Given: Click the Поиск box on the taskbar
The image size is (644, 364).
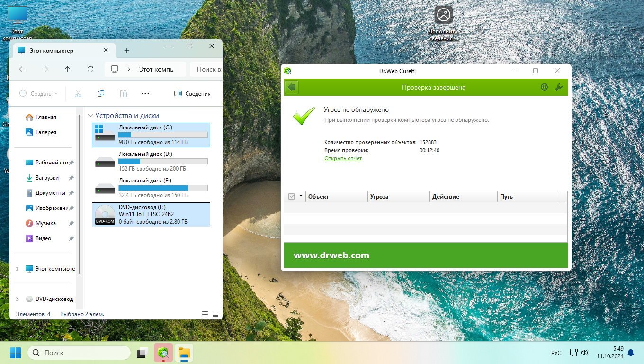Looking at the screenshot, I should click(x=79, y=353).
